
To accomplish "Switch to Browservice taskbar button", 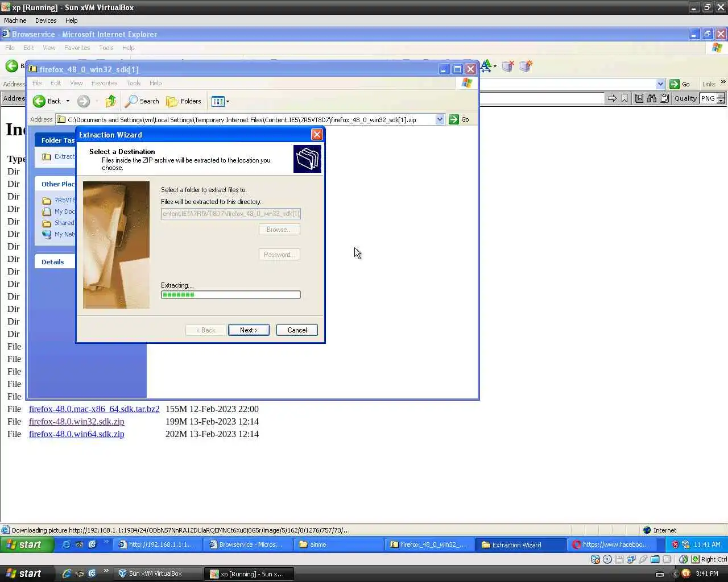I will click(x=249, y=544).
